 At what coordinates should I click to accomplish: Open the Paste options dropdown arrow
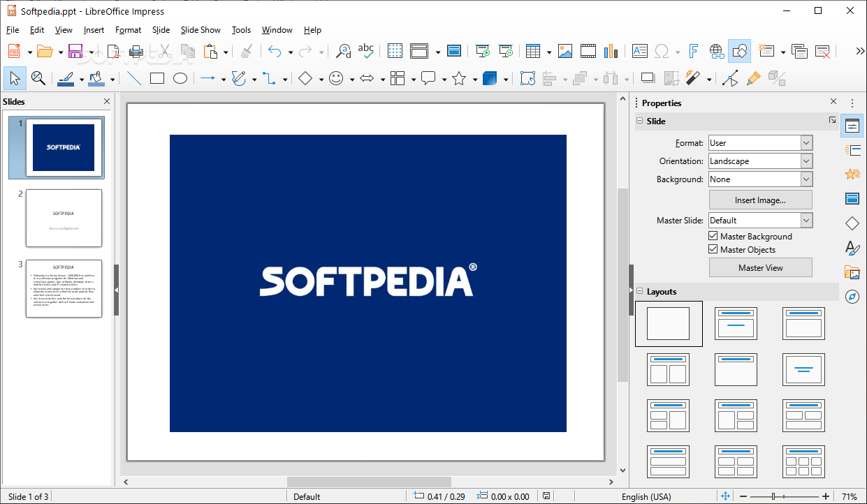point(226,52)
